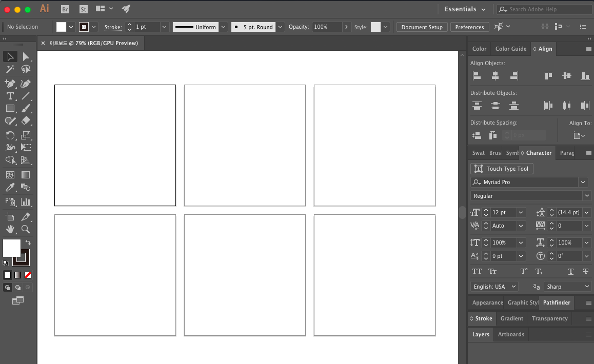Switch to the Color Guide tab

coord(511,49)
